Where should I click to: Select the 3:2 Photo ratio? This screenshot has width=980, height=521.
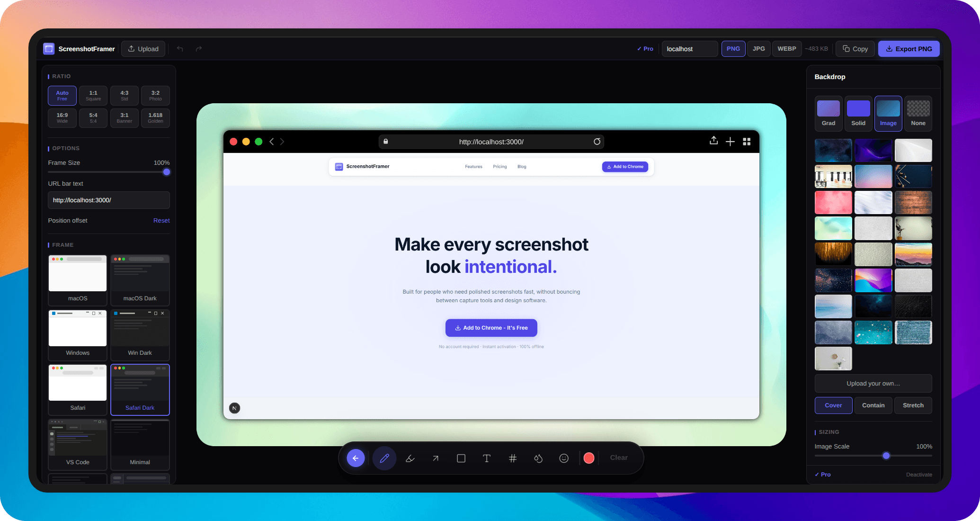155,96
